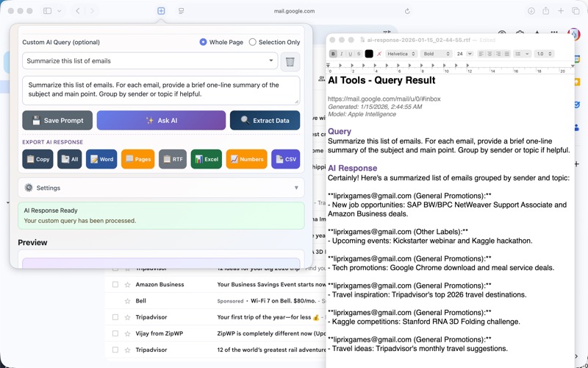Click the 'AI Tools - Query Result' heading
588x368 pixels.
click(x=381, y=80)
